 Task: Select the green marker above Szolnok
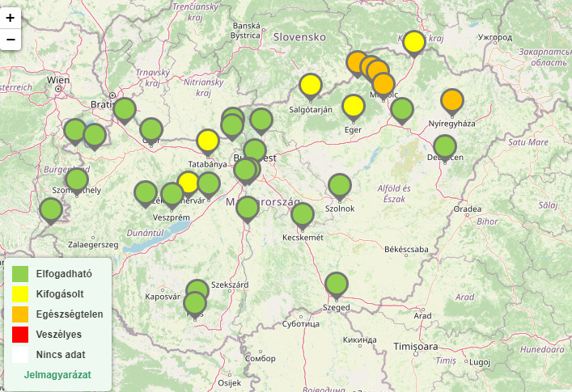click(340, 185)
